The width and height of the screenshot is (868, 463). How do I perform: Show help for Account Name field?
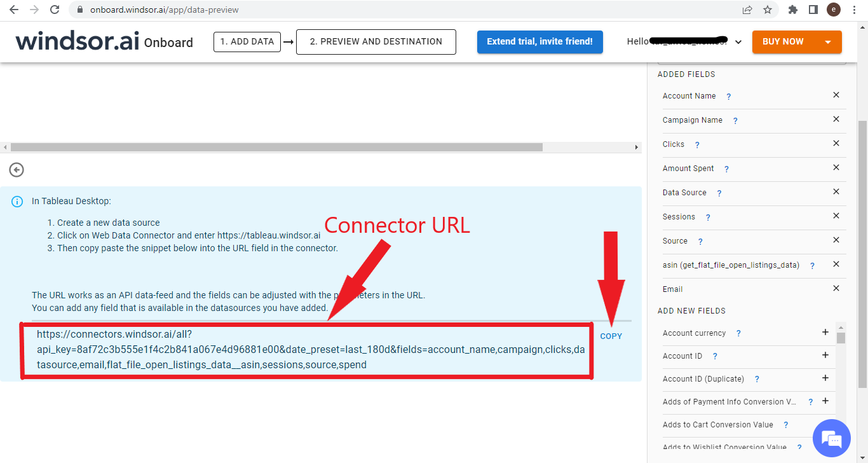coord(729,97)
